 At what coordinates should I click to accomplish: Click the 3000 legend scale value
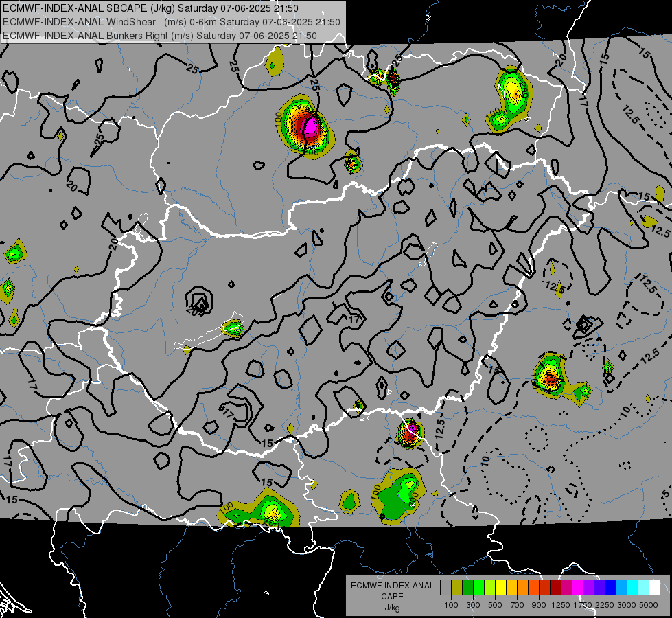pos(627,605)
